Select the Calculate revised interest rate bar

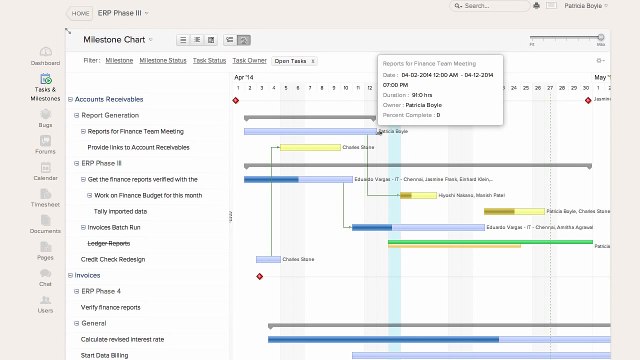439,340
